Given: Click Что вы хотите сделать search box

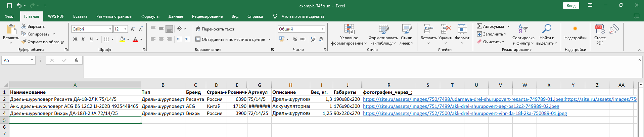Looking at the screenshot, I should coord(303,16).
